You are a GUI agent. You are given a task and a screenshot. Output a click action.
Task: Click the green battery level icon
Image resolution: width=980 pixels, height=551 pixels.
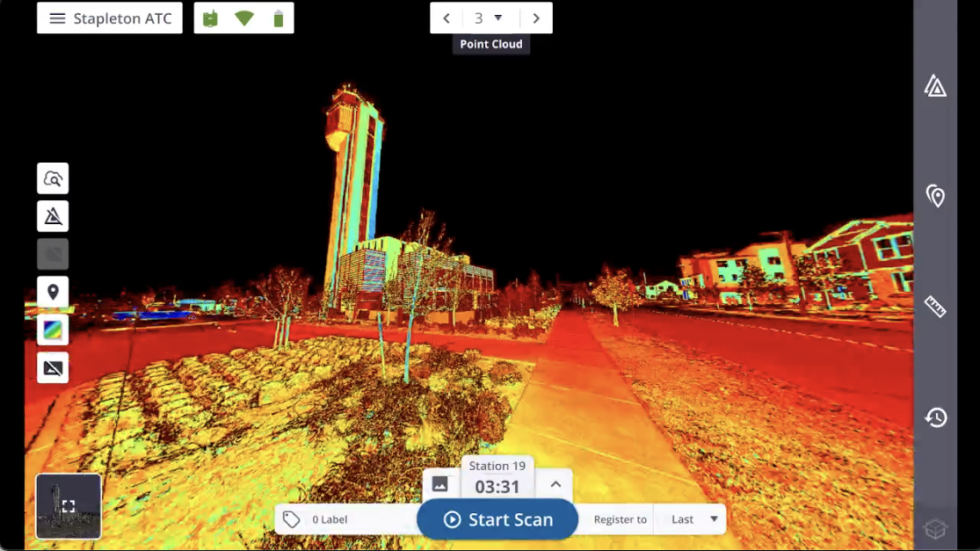click(x=279, y=18)
